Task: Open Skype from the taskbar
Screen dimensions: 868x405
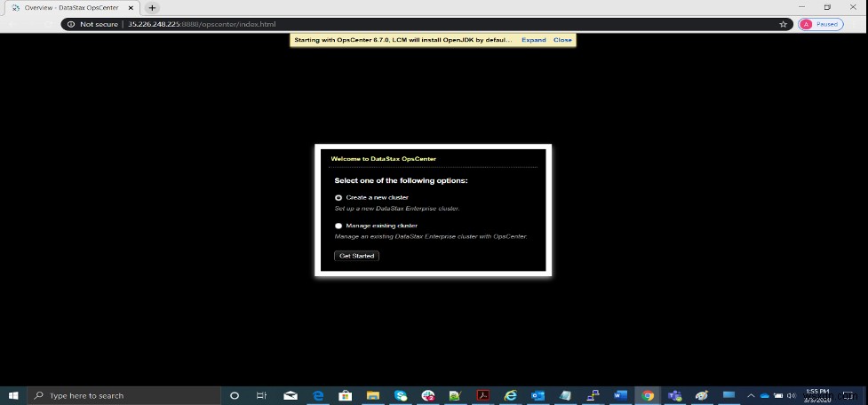Action: point(401,395)
